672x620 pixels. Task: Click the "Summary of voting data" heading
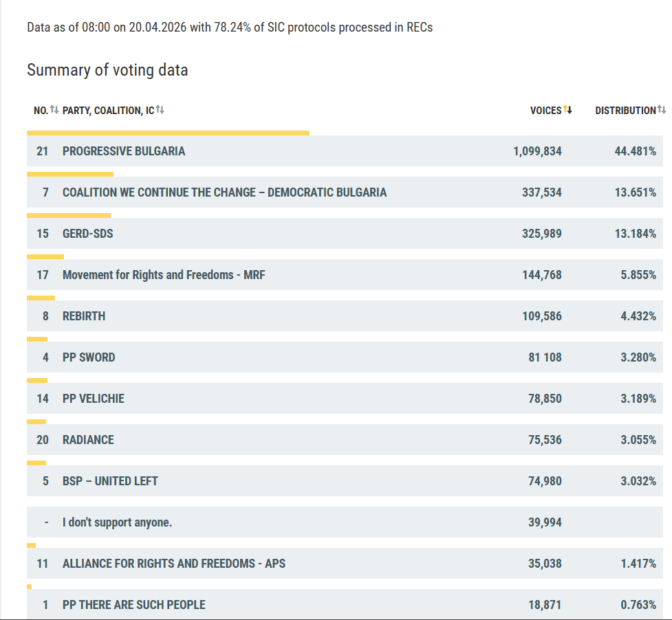[107, 70]
